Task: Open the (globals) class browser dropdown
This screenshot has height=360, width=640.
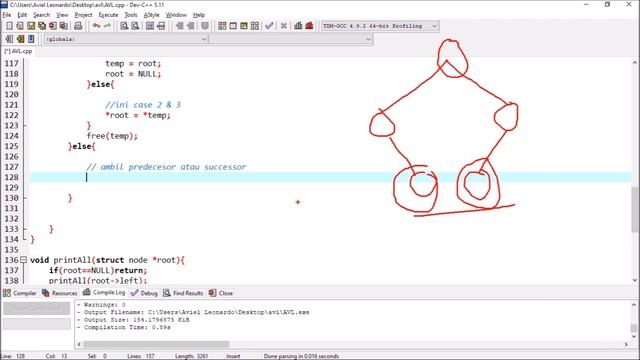Action: point(126,39)
